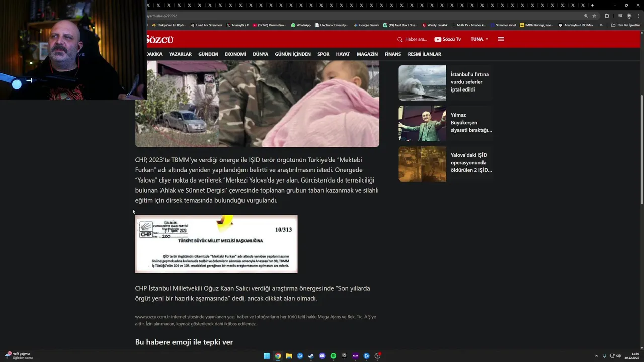Screen dimensions: 644x362
Task: Open Epic Games Launcher from the taskbar
Action: pos(344,356)
